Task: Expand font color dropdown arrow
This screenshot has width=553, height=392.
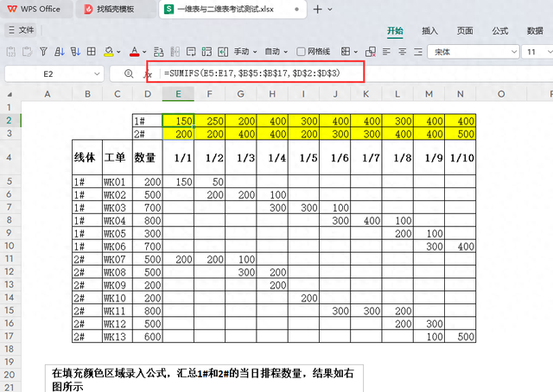Action: coord(144,52)
